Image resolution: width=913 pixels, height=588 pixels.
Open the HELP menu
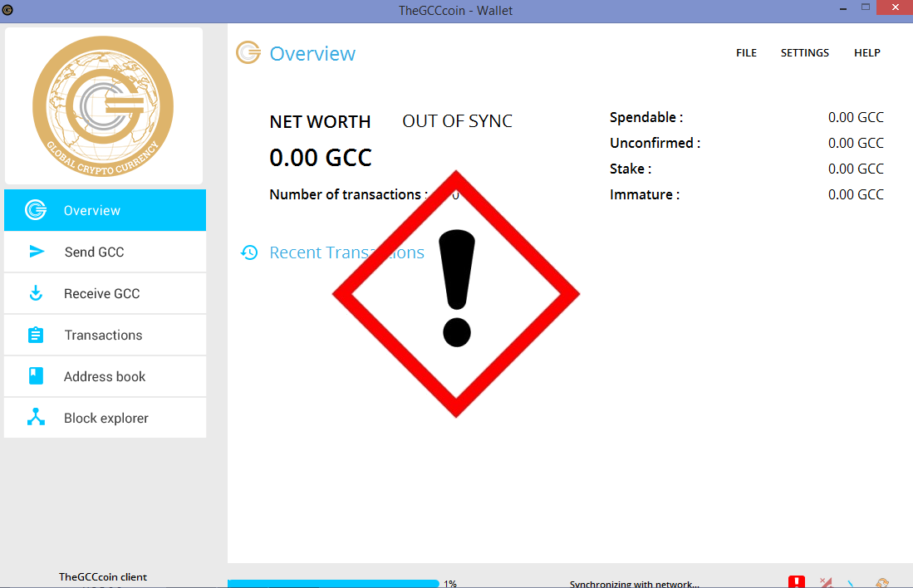pyautogui.click(x=867, y=53)
